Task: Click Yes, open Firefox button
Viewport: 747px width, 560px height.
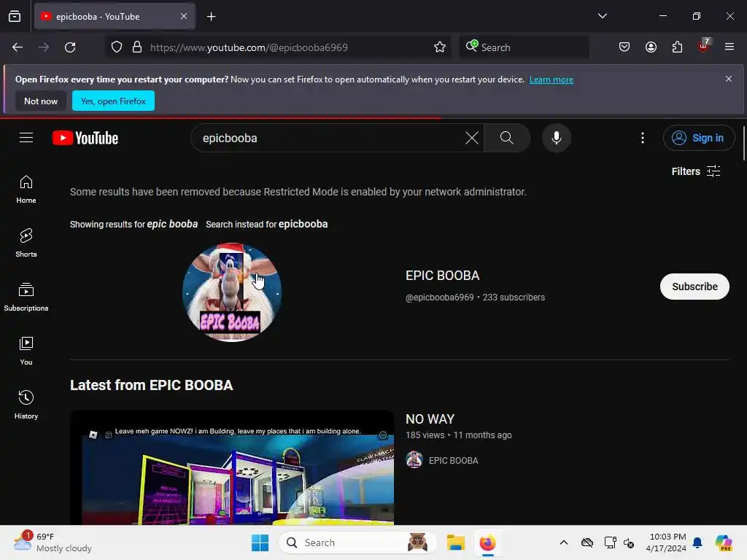Action: click(x=113, y=101)
